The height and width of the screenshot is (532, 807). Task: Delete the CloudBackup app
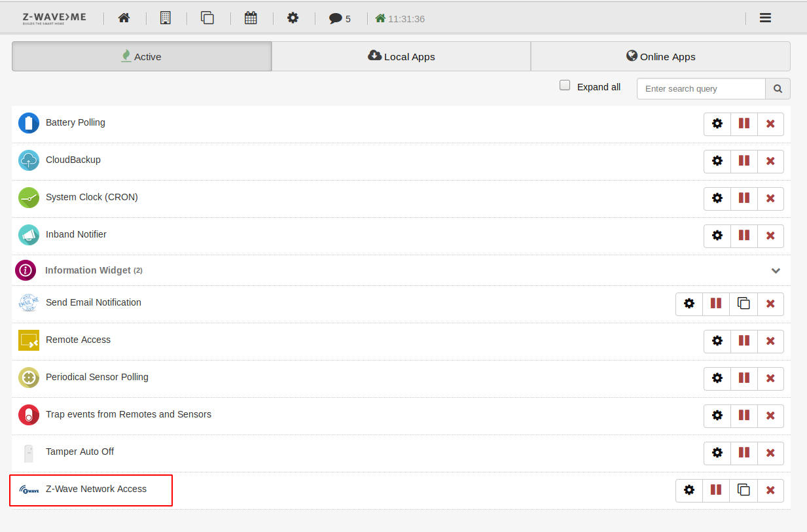coord(770,161)
